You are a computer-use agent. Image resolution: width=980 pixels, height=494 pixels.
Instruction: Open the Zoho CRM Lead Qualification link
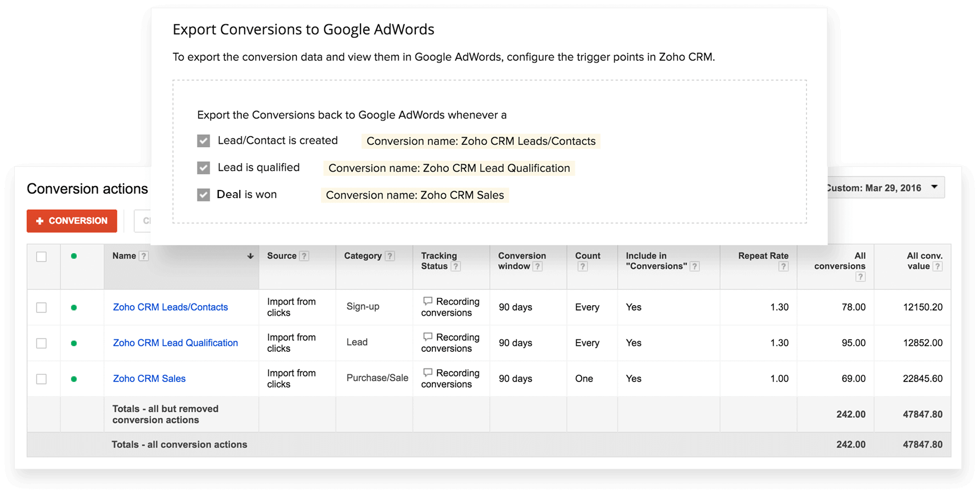pos(176,343)
